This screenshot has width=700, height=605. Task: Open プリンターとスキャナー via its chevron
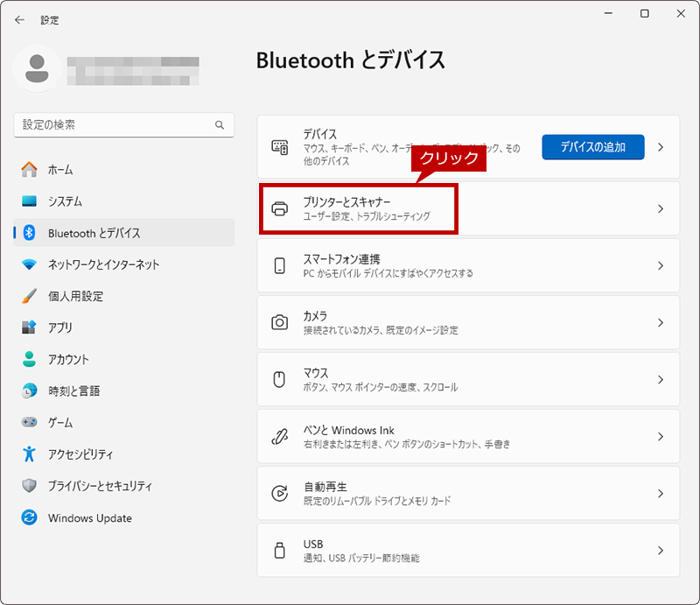(x=661, y=209)
